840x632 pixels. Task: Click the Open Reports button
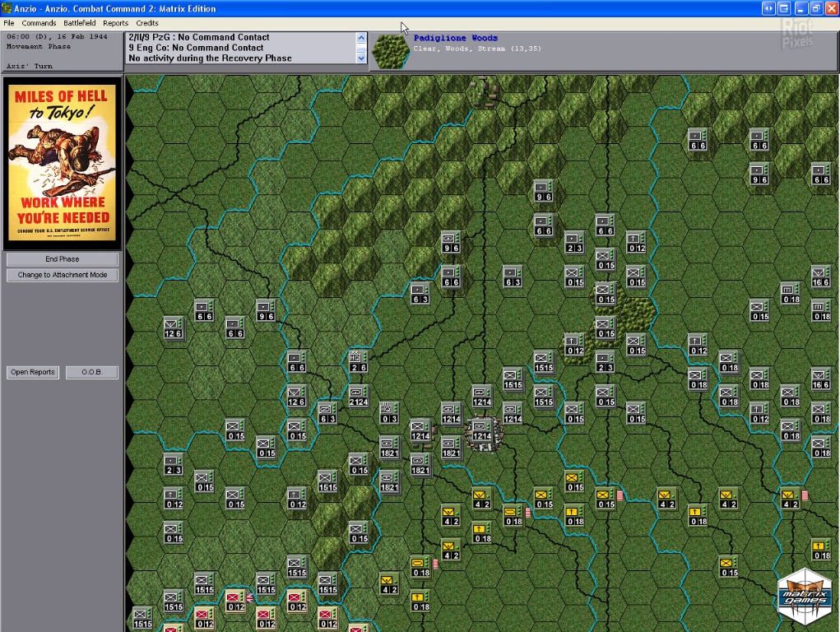(33, 372)
